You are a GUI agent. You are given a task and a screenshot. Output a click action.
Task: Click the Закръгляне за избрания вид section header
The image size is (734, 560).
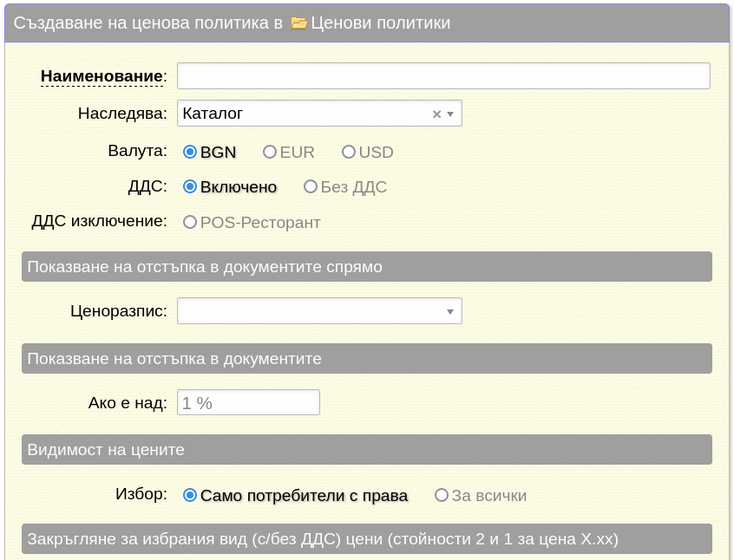click(x=366, y=539)
